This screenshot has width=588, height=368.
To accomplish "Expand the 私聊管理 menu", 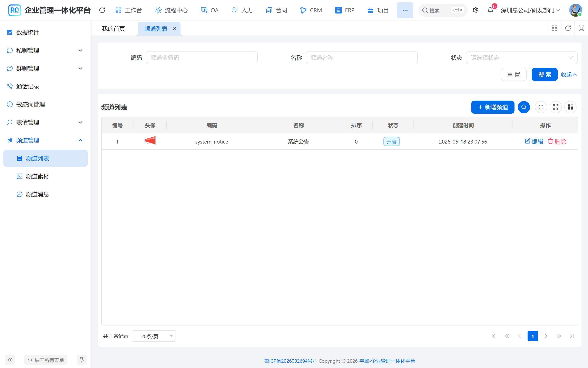I will coord(46,50).
